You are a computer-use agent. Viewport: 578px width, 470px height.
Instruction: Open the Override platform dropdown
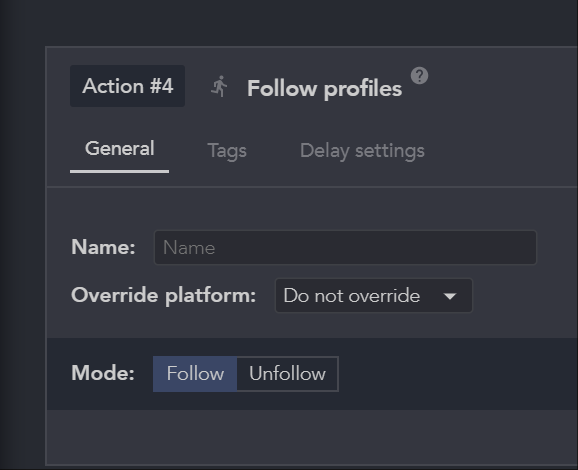pos(374,296)
